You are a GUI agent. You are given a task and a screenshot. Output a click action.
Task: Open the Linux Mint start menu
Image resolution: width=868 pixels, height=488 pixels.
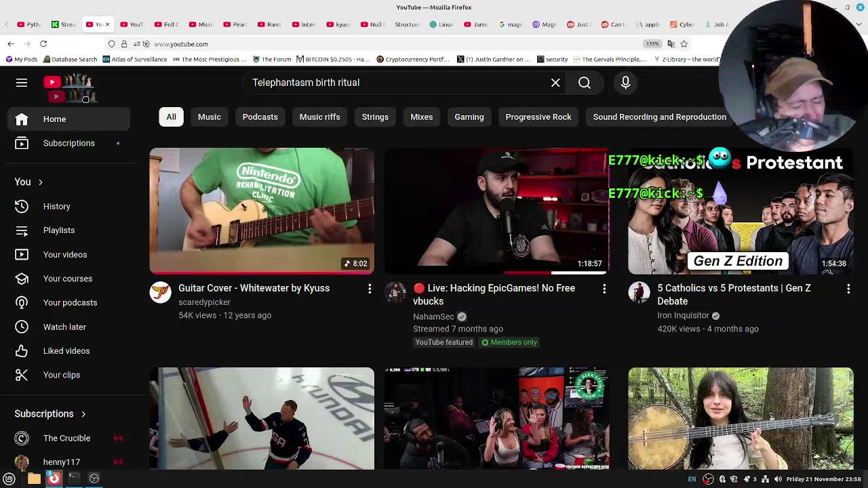[9, 479]
